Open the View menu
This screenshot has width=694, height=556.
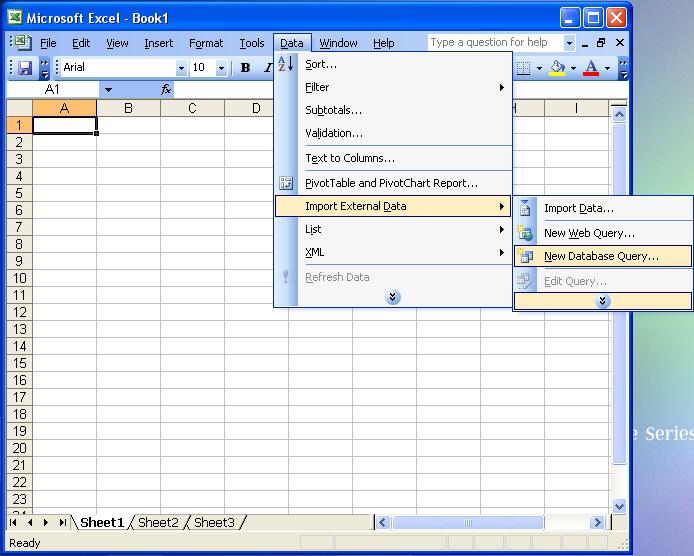pyautogui.click(x=117, y=43)
